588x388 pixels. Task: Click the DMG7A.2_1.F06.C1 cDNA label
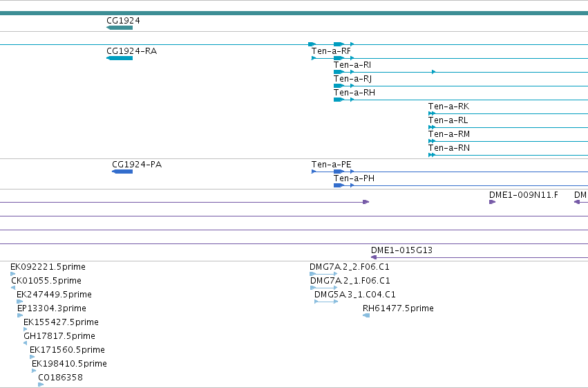[x=350, y=281]
